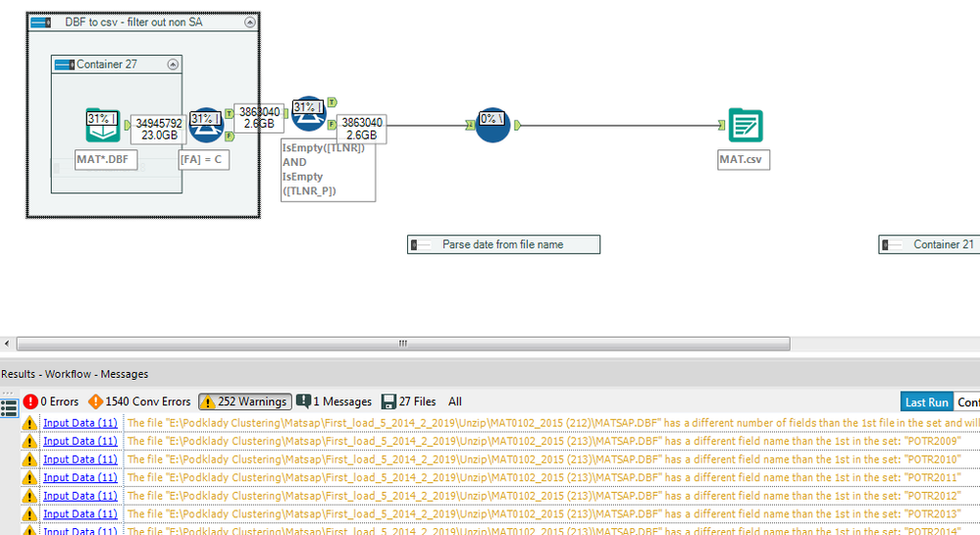Viewport: 980px width, 535px height.
Task: Click the output anchor of Input Data tool
Action: coord(128,125)
